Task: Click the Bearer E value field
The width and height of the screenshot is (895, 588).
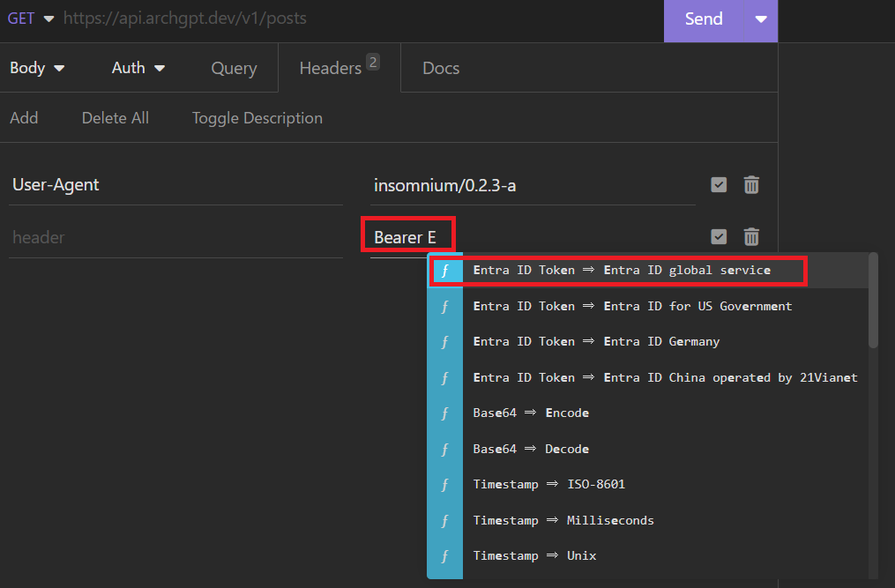Action: click(533, 237)
